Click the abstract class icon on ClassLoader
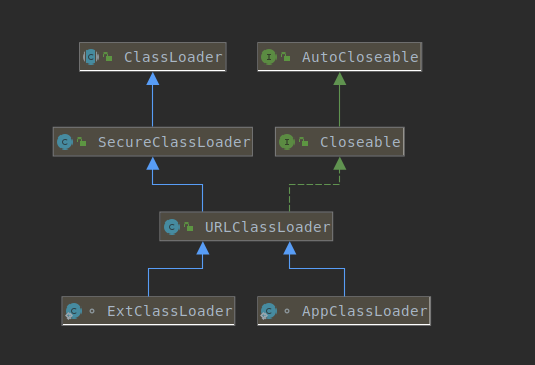 [x=91, y=57]
